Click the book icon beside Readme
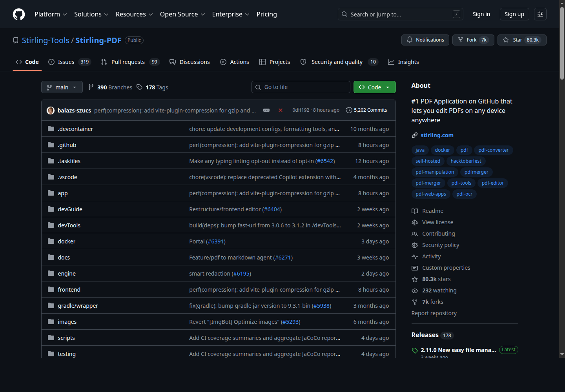 (415, 211)
